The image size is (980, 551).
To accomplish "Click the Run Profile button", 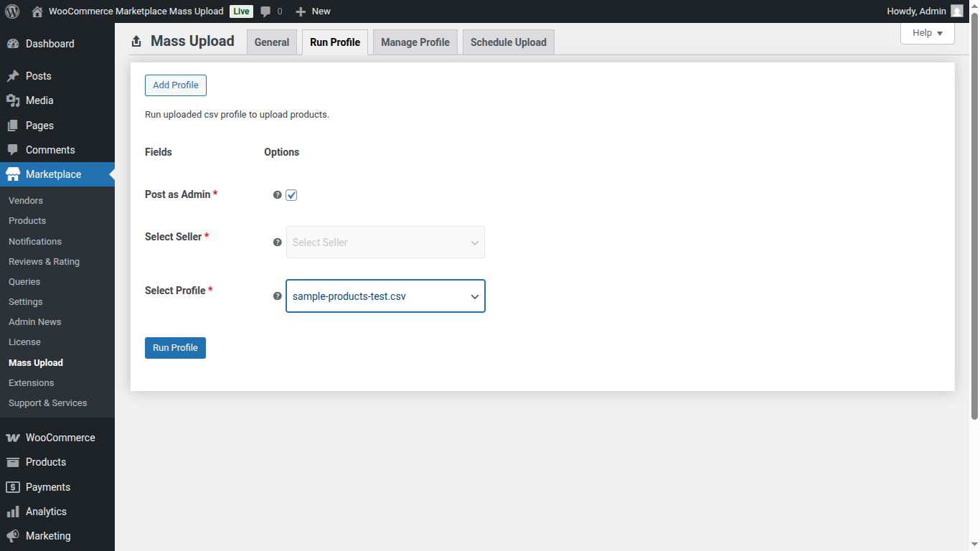I will click(175, 347).
